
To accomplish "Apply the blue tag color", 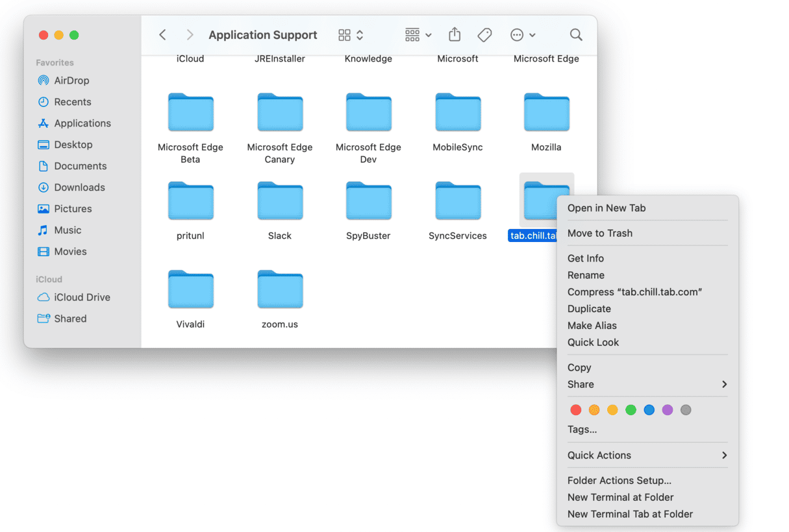I will point(649,410).
